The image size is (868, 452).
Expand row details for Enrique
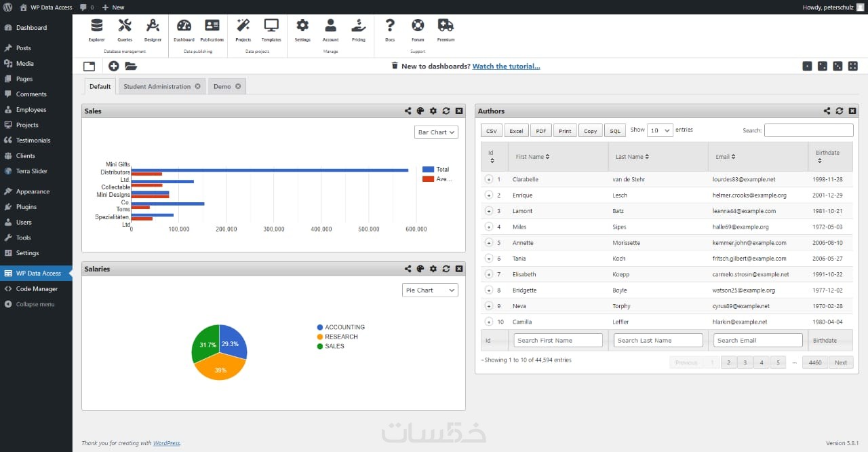[489, 195]
